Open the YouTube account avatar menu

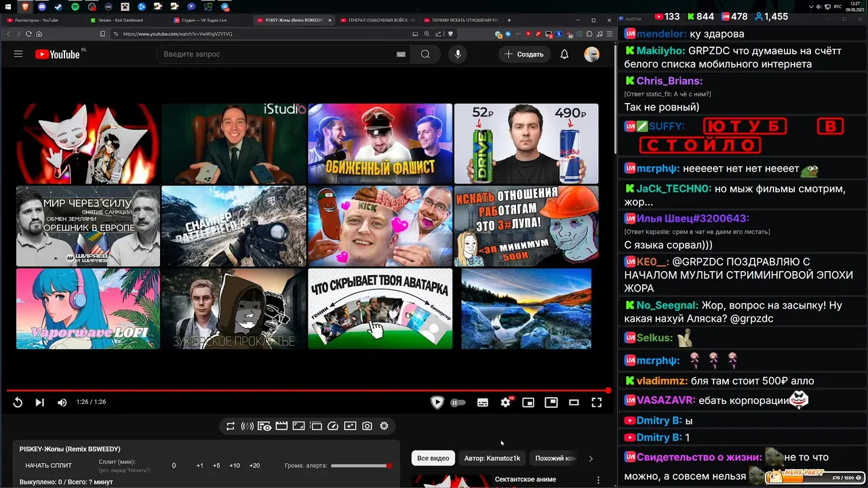pos(592,54)
